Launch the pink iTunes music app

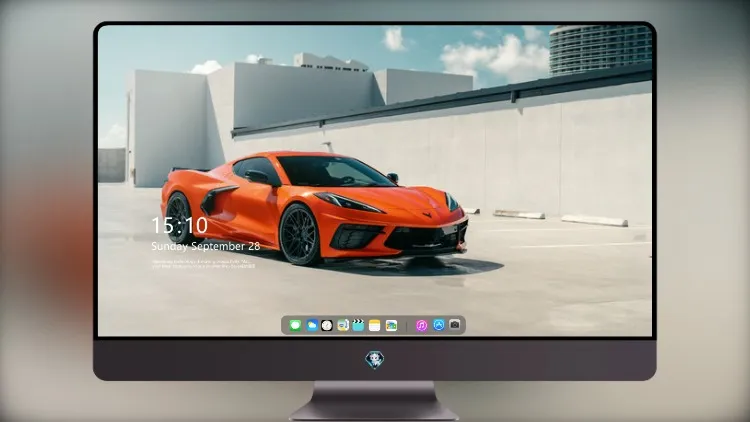click(421, 325)
